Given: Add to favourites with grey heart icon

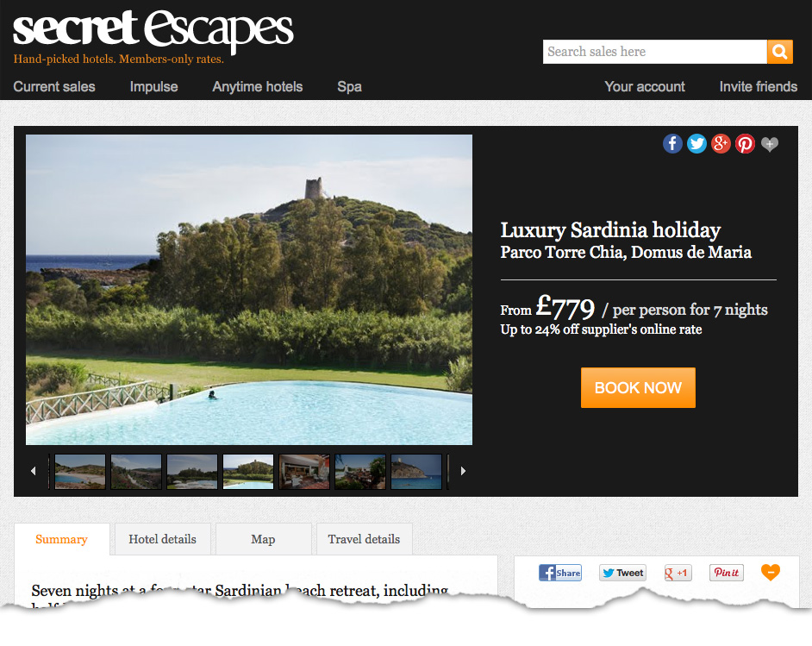Looking at the screenshot, I should (770, 144).
